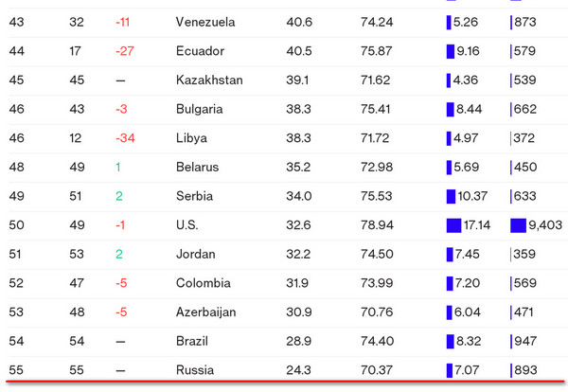Click the blue bar beside 17.14
The height and width of the screenshot is (392, 568).
[453, 225]
